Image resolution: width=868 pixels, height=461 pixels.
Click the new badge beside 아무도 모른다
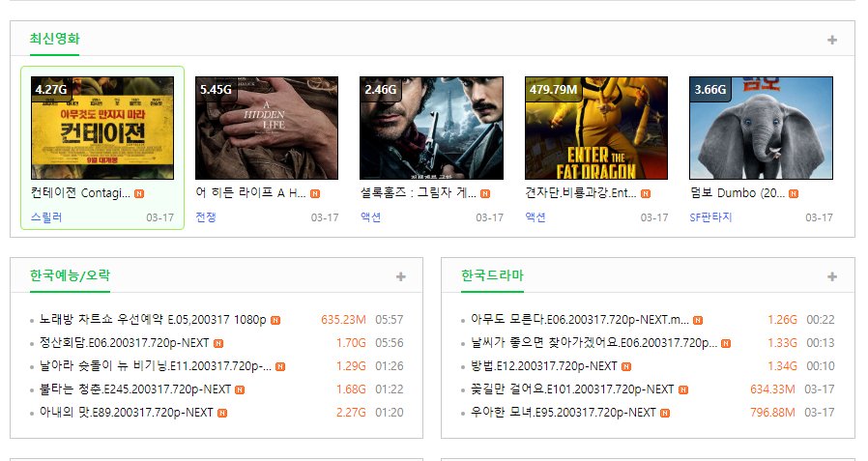coord(698,321)
